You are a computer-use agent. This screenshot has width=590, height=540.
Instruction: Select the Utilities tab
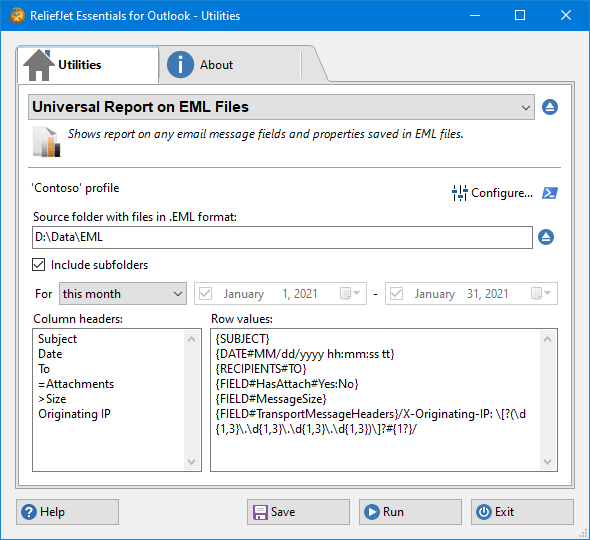click(x=88, y=65)
